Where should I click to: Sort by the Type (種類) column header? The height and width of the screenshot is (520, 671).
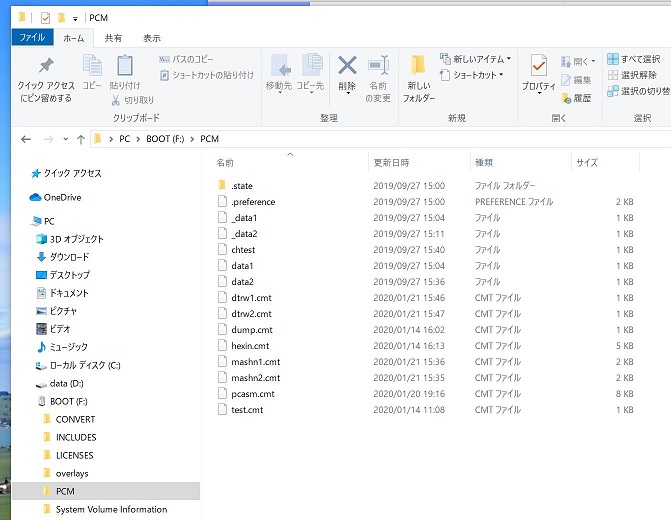point(484,163)
